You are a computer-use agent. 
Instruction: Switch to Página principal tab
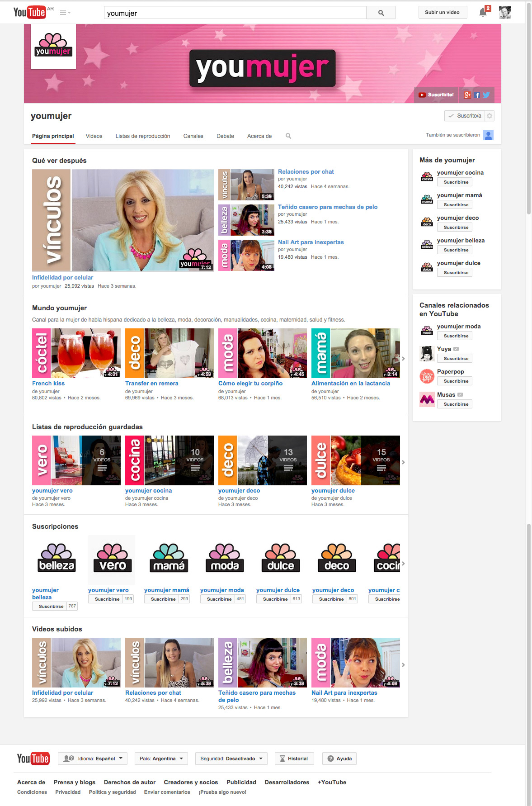[53, 136]
